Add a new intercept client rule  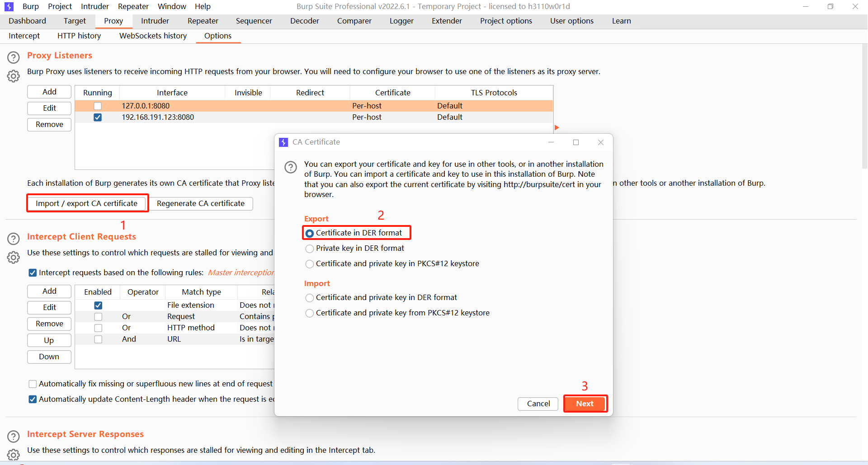pyautogui.click(x=49, y=291)
